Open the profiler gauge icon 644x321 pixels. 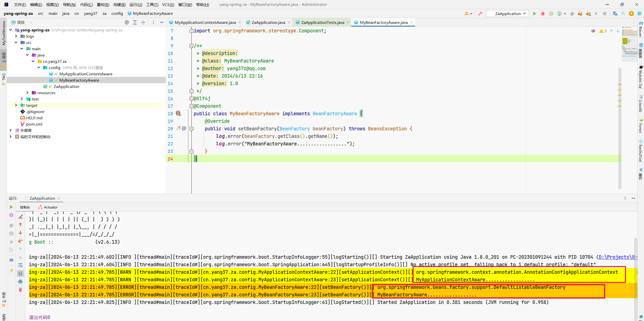coord(559,14)
